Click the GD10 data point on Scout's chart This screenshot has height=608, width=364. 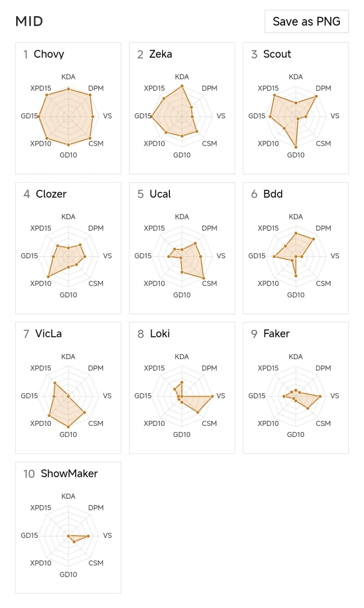[x=296, y=147]
